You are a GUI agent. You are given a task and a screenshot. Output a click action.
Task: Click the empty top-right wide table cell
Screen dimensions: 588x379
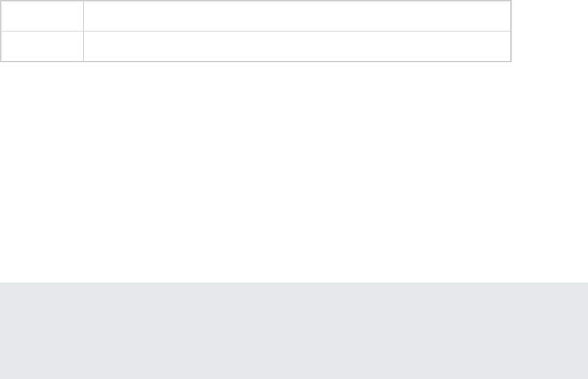(297, 15)
